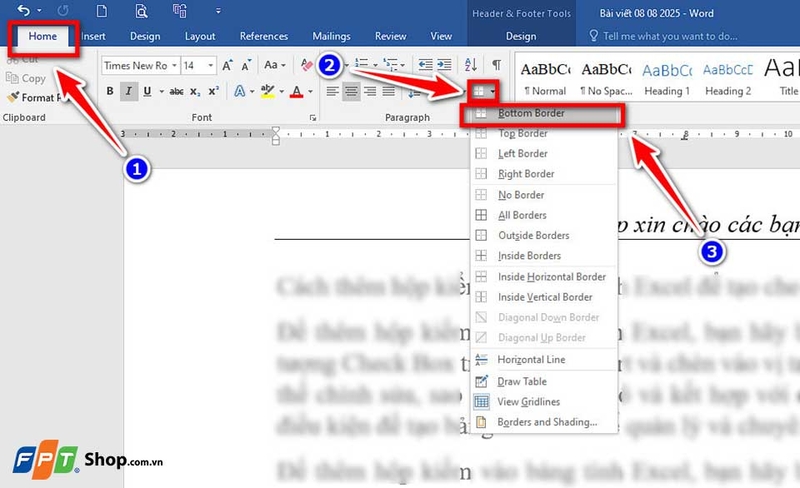Open Customize Quick Access Toolbar arrow
This screenshot has height=488, width=800.
click(218, 11)
